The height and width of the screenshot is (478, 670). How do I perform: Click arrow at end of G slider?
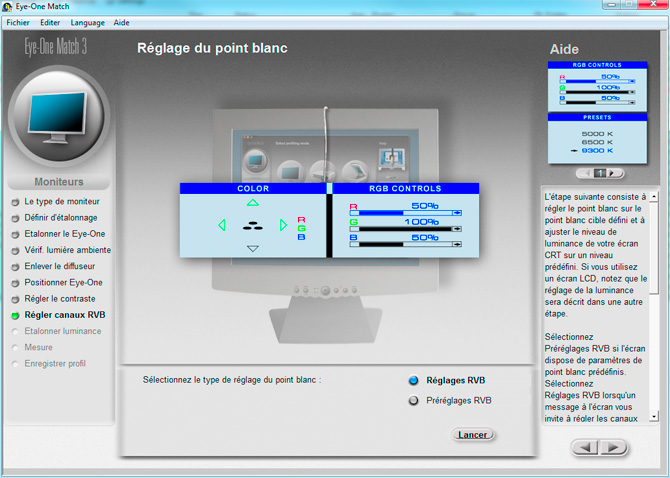point(457,229)
